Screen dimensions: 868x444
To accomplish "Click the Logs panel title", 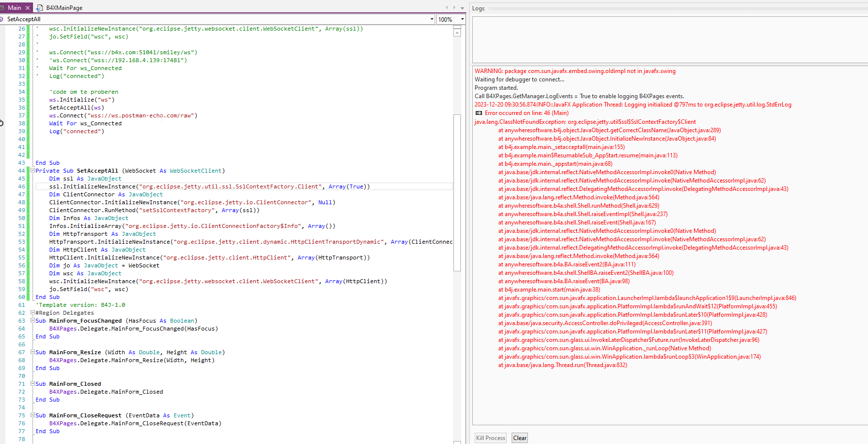I will [478, 8].
